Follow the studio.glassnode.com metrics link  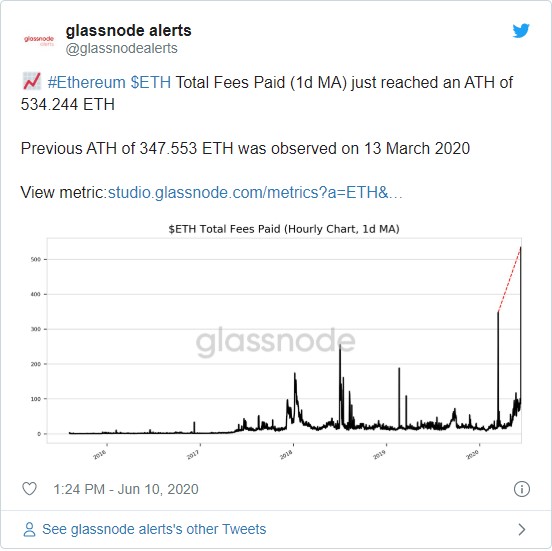[x=255, y=193]
